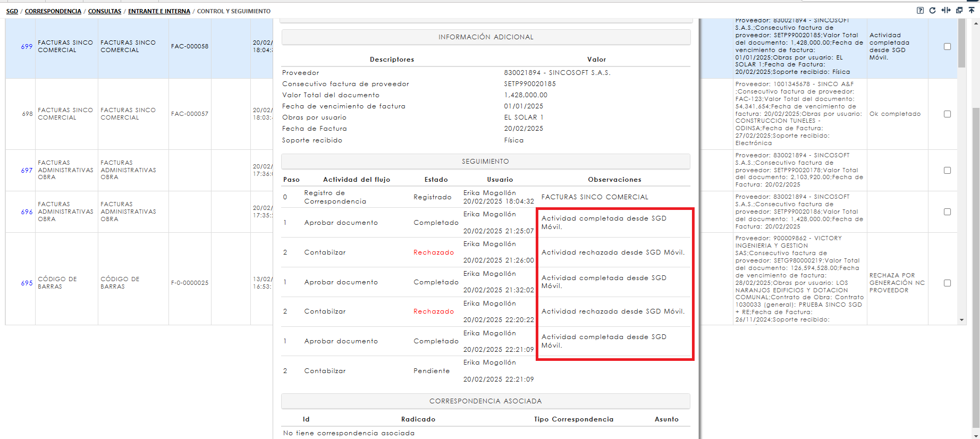
Task: Collapse SEGUIMIENTO section header
Action: [x=486, y=162]
